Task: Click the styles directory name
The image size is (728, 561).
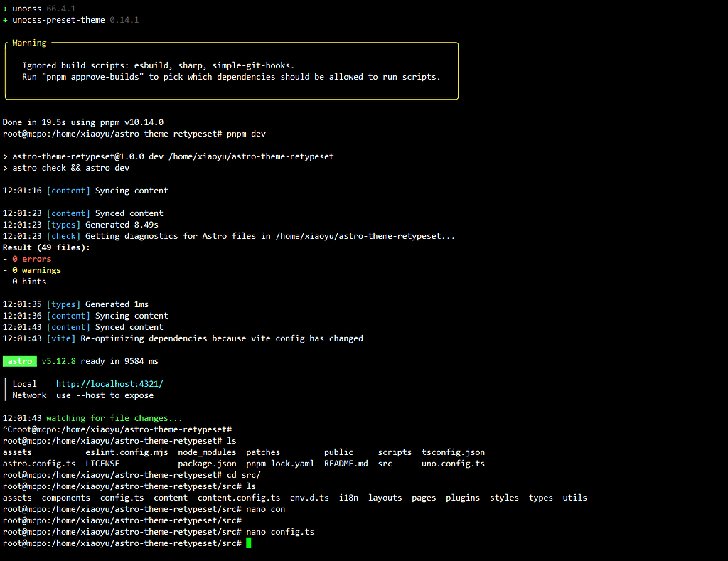Action: tap(504, 498)
